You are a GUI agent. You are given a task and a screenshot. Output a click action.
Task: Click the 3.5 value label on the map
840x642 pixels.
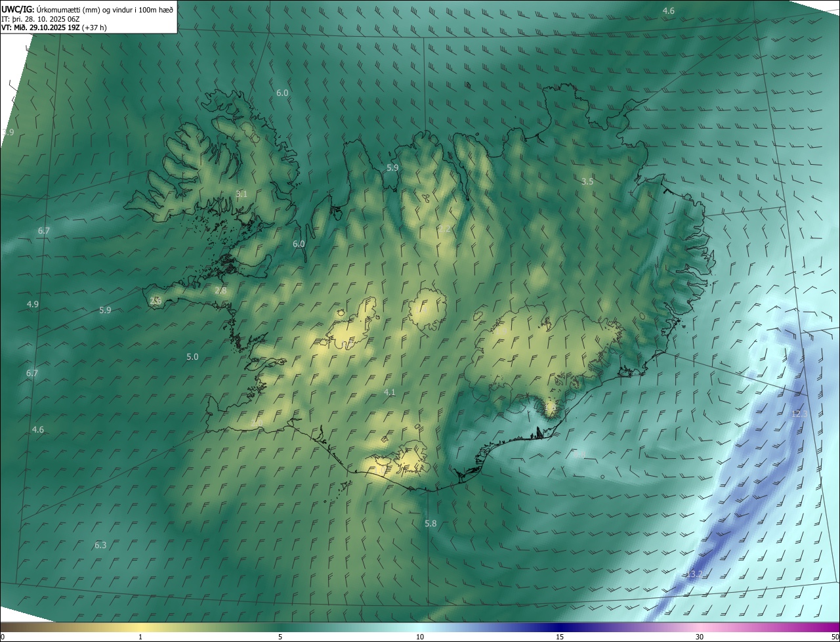pyautogui.click(x=587, y=181)
